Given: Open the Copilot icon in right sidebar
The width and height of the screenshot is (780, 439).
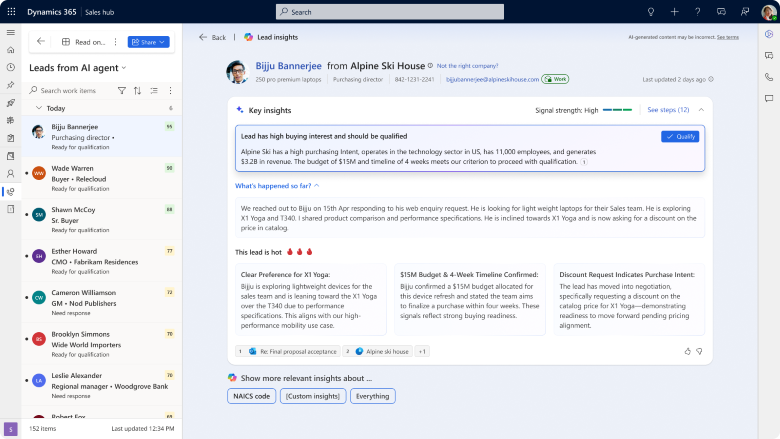Looking at the screenshot, I should [x=768, y=34].
